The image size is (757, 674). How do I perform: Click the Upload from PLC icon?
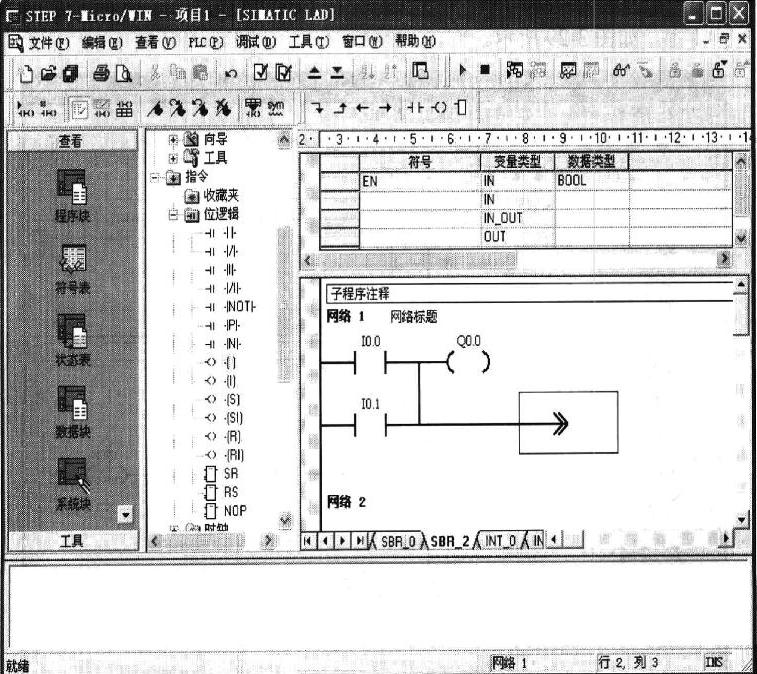point(314,73)
